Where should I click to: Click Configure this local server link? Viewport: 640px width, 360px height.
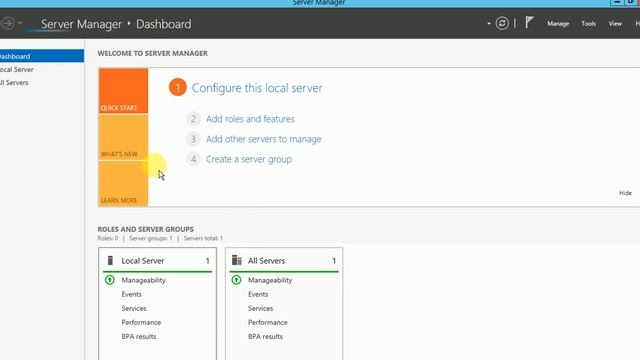coord(257,88)
